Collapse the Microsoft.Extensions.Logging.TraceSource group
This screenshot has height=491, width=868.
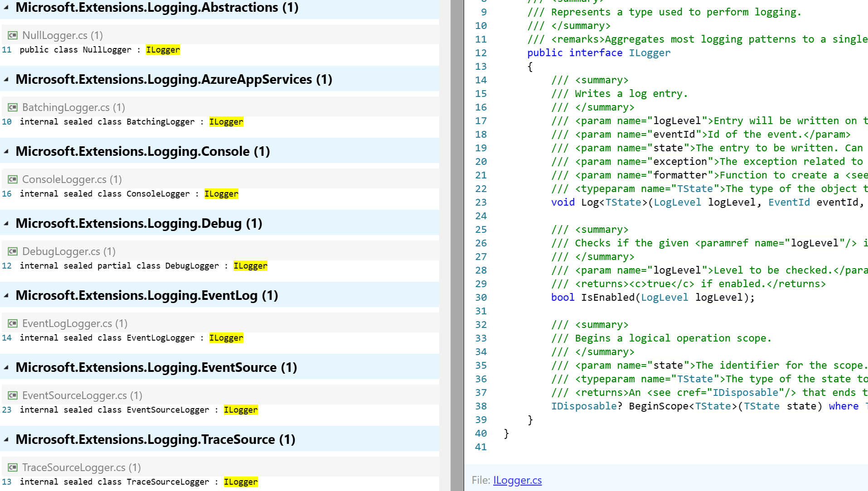click(x=6, y=440)
